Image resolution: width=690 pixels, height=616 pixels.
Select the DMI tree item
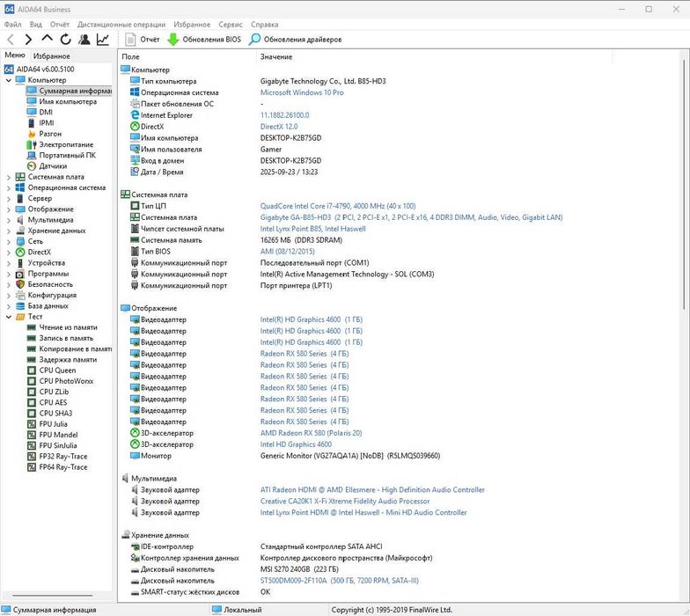pyautogui.click(x=46, y=113)
